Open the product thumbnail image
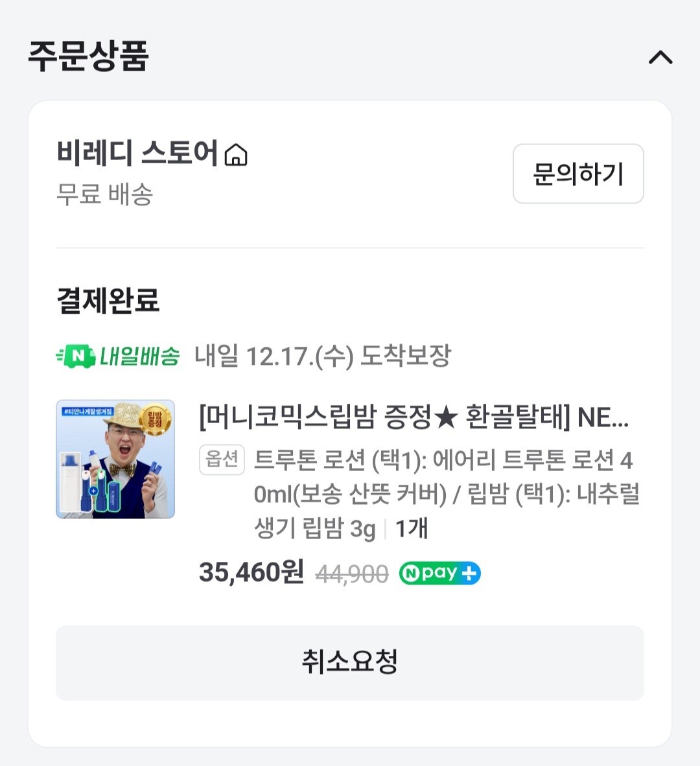 (115, 459)
